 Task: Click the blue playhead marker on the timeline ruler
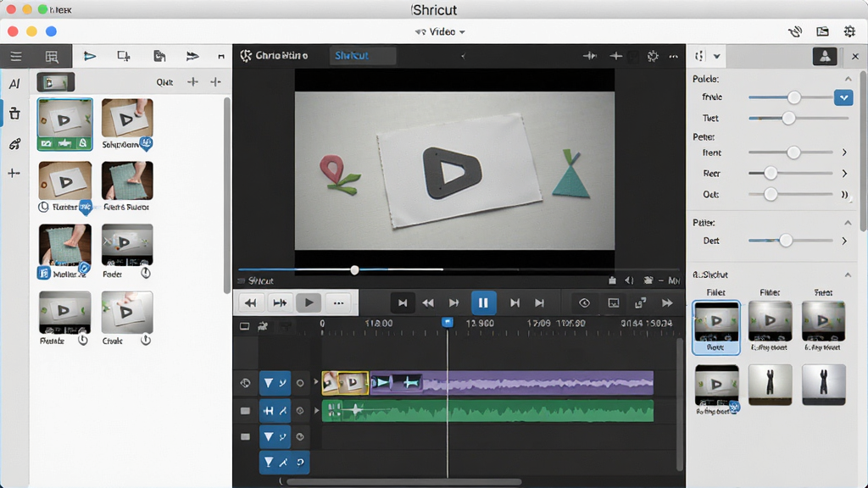pyautogui.click(x=448, y=322)
